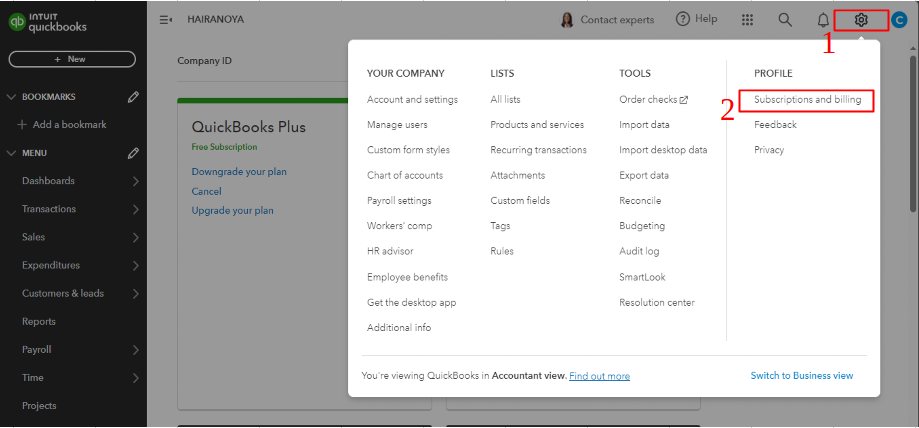
Task: Open Additional info
Action: 399,328
